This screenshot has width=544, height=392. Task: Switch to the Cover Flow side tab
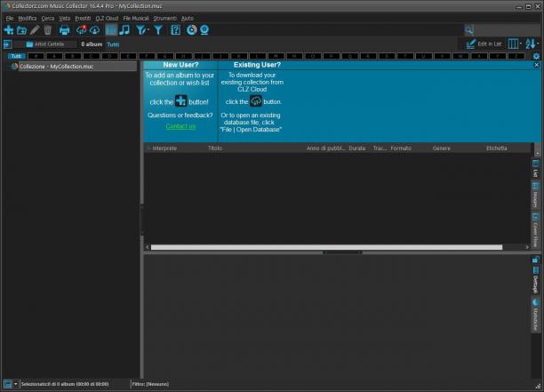point(535,230)
